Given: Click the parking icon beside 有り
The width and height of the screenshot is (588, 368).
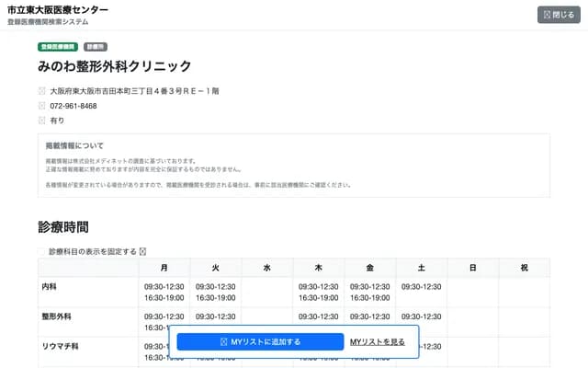Looking at the screenshot, I should [41, 121].
